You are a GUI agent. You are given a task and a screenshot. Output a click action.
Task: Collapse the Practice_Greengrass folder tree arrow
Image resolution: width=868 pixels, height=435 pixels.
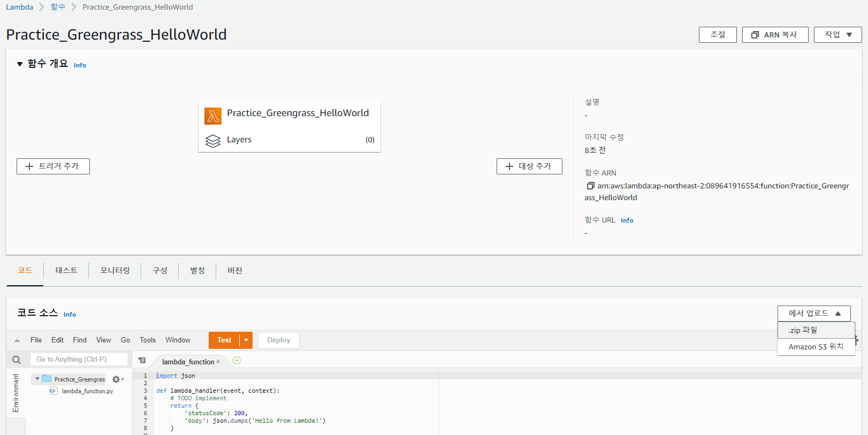click(37, 379)
